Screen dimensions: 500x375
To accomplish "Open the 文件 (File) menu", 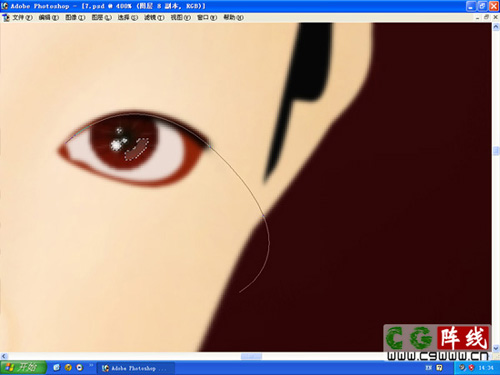I will point(22,17).
